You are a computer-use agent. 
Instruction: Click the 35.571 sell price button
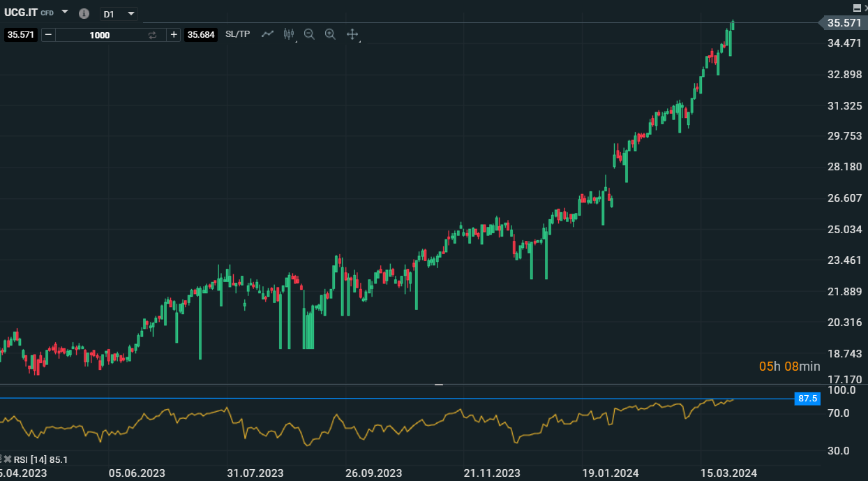tap(20, 34)
